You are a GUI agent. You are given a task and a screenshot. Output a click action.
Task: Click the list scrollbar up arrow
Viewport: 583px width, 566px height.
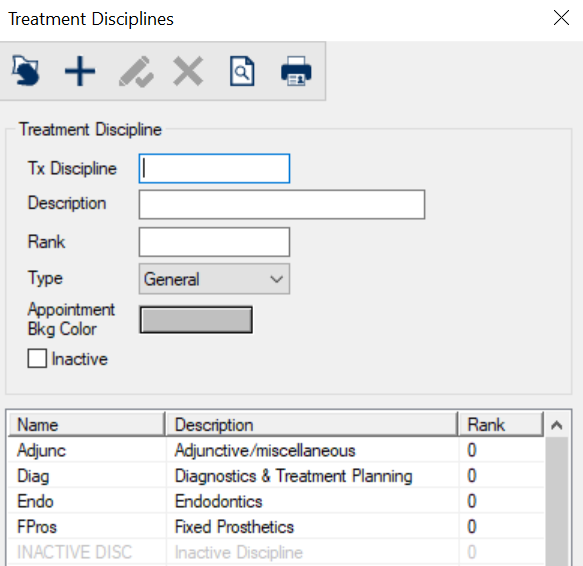(557, 425)
